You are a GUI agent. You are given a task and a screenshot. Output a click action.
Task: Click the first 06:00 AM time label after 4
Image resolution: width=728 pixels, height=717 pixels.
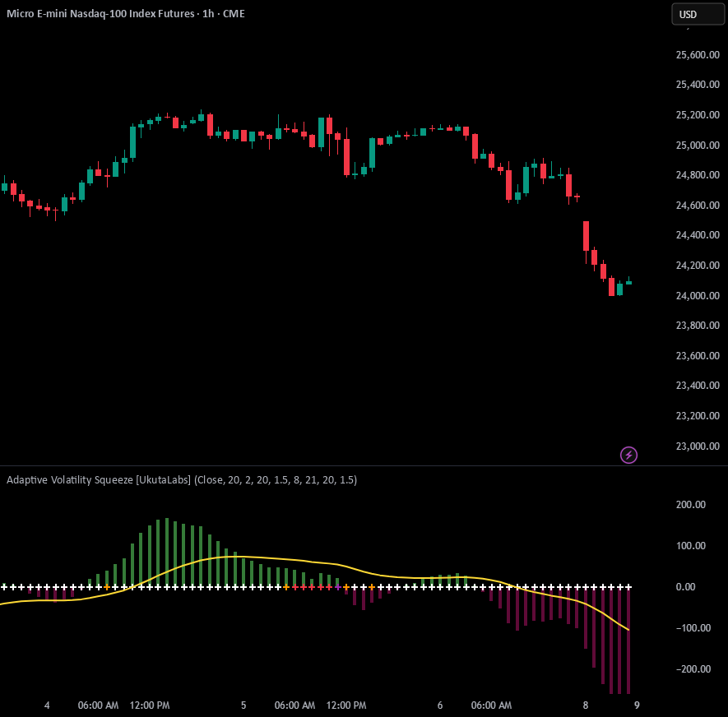pyautogui.click(x=98, y=705)
